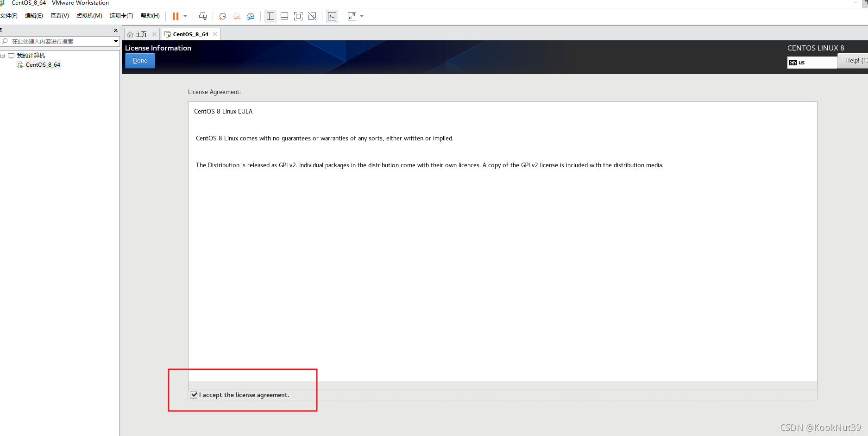Show the console view icon

pos(332,16)
